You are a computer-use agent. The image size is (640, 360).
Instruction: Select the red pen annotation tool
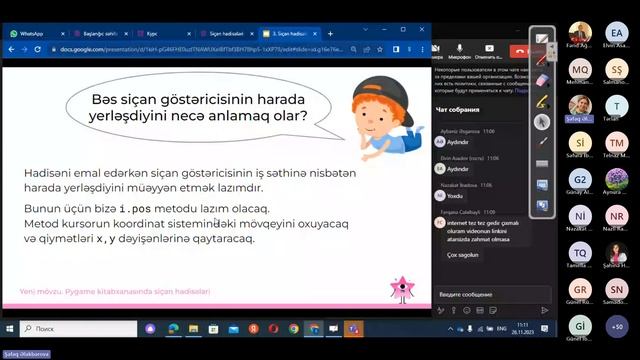point(542,60)
